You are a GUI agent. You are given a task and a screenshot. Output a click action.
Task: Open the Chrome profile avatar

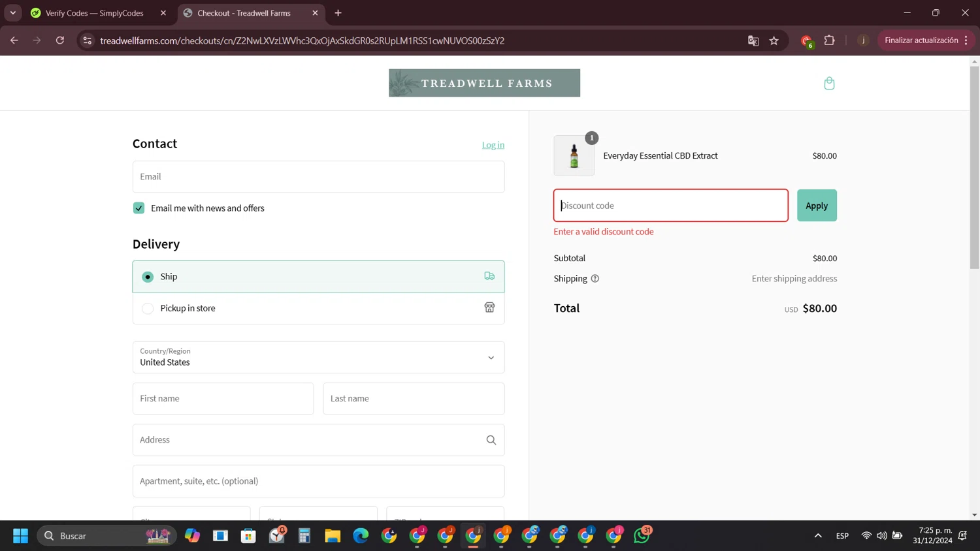point(863,40)
